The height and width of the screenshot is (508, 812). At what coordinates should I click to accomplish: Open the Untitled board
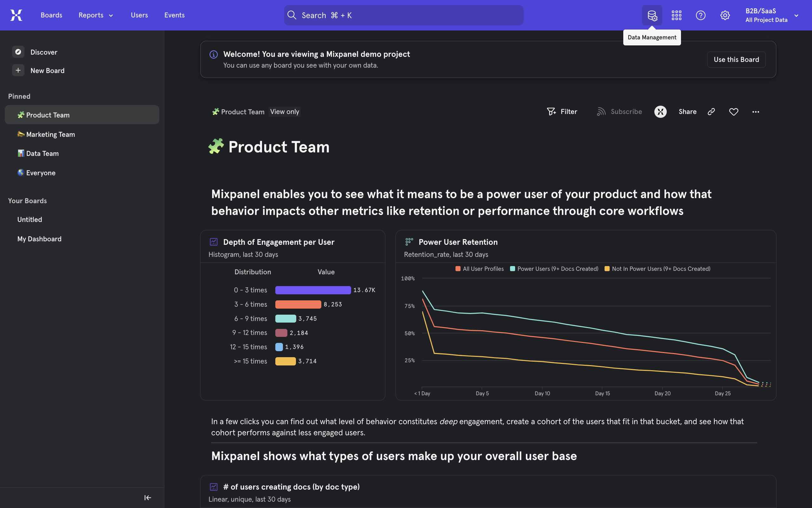click(x=82, y=219)
